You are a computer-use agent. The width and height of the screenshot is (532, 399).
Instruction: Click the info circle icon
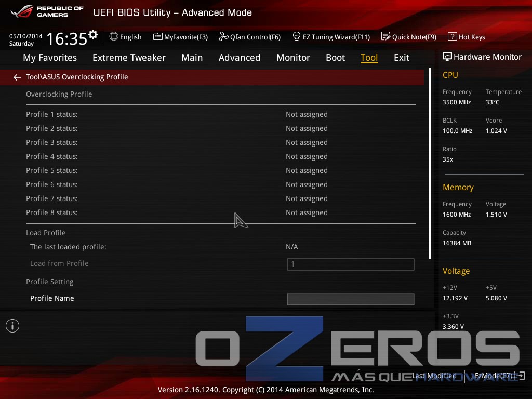click(12, 326)
